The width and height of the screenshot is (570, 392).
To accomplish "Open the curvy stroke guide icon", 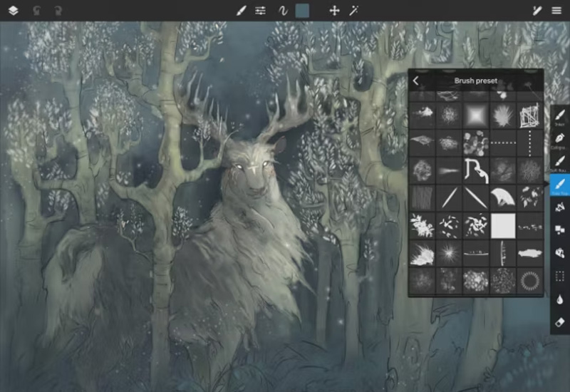I will (283, 11).
